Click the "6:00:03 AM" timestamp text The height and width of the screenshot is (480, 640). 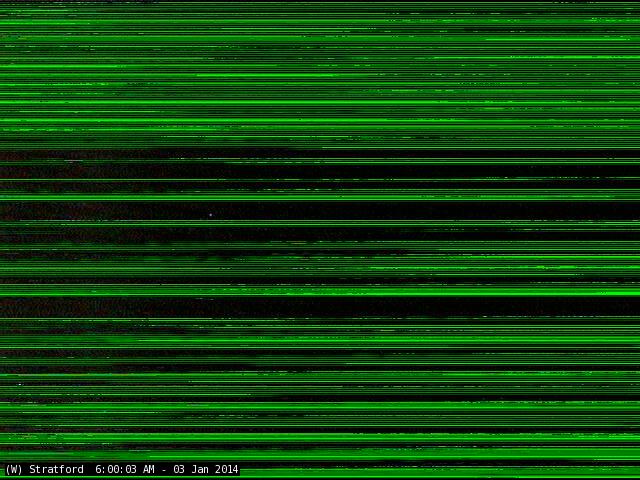[125, 469]
